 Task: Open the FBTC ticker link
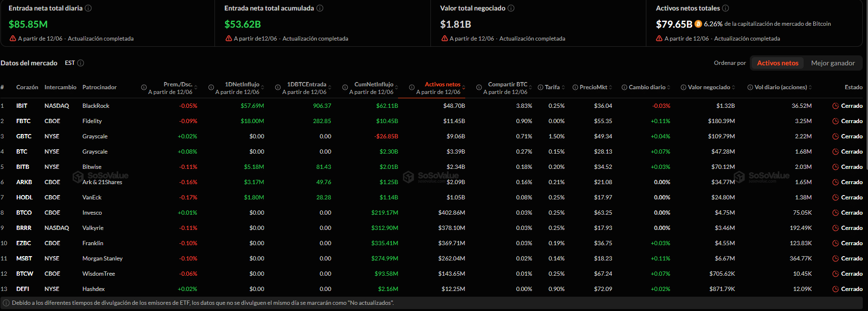click(23, 121)
